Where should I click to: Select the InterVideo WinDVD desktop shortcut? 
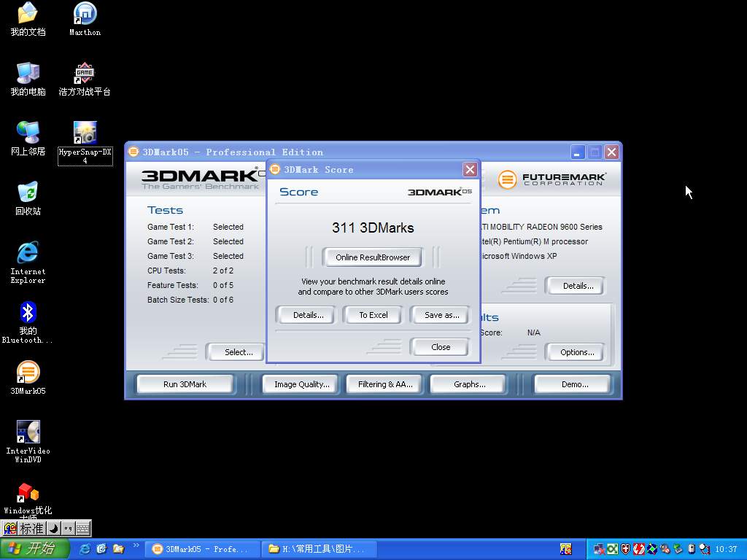point(28,442)
